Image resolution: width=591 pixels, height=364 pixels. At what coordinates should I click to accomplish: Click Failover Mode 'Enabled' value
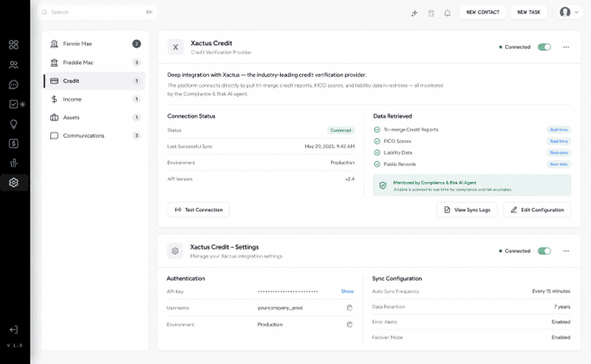pyautogui.click(x=561, y=338)
